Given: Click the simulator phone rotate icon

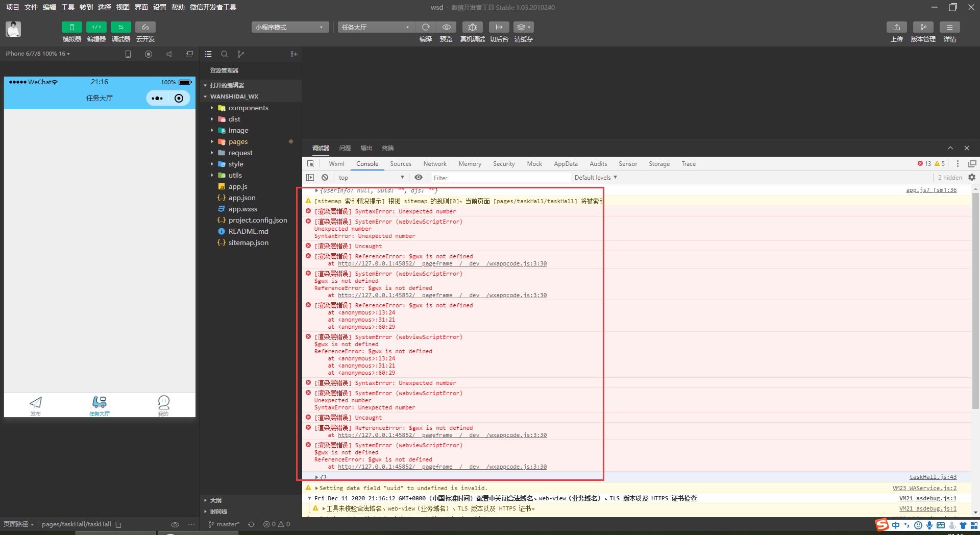Looking at the screenshot, I should pos(128,54).
